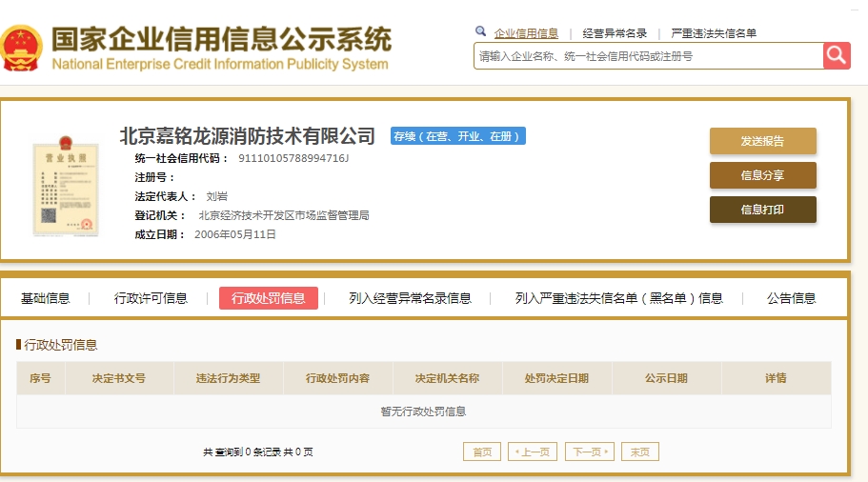Open the business license thumbnail image
Screen dimensions: 868x482
coord(66,186)
